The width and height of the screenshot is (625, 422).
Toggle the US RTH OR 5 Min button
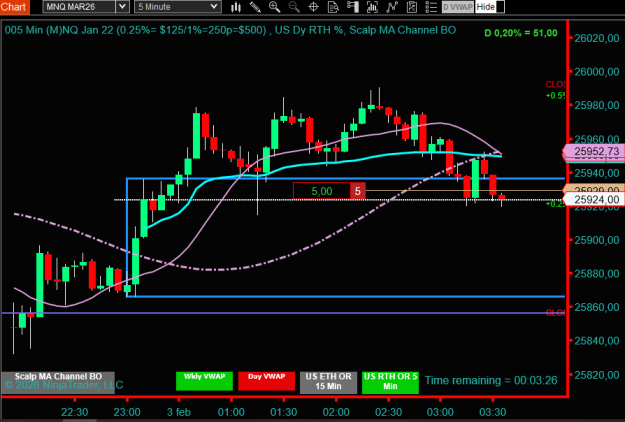[390, 382]
